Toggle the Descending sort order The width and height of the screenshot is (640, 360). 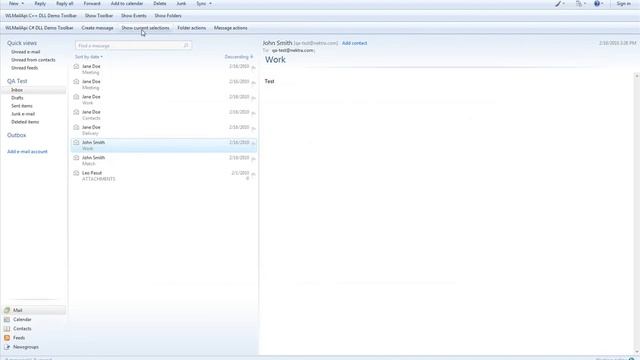(x=238, y=57)
